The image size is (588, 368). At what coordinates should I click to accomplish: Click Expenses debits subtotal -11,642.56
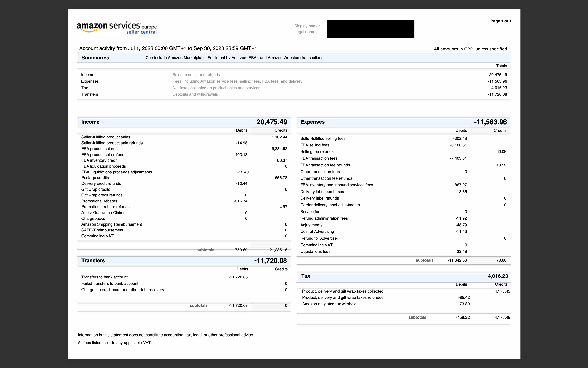coord(457,260)
